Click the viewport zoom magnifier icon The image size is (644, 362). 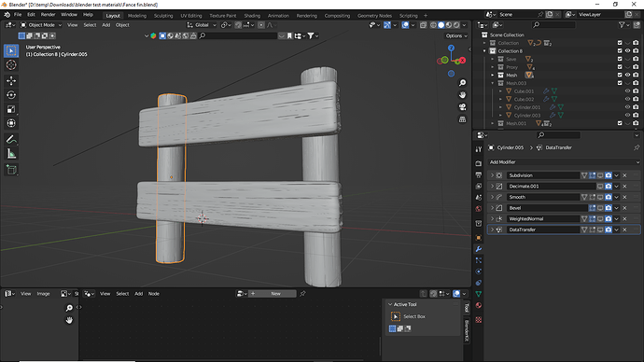point(462,83)
